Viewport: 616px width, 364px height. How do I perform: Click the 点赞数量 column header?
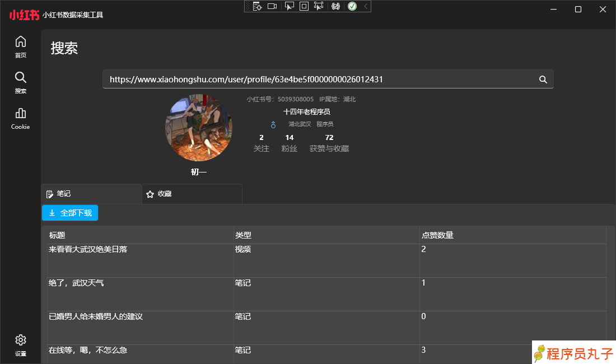click(x=512, y=235)
